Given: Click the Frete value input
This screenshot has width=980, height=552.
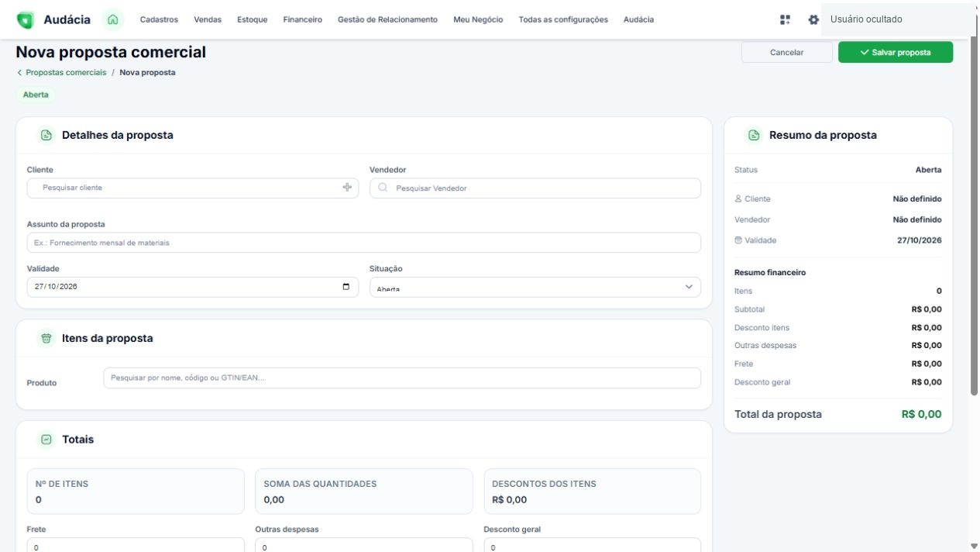Looking at the screenshot, I should 136,546.
